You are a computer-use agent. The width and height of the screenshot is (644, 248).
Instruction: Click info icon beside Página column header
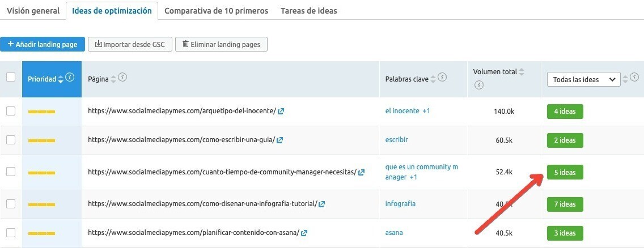pos(122,78)
